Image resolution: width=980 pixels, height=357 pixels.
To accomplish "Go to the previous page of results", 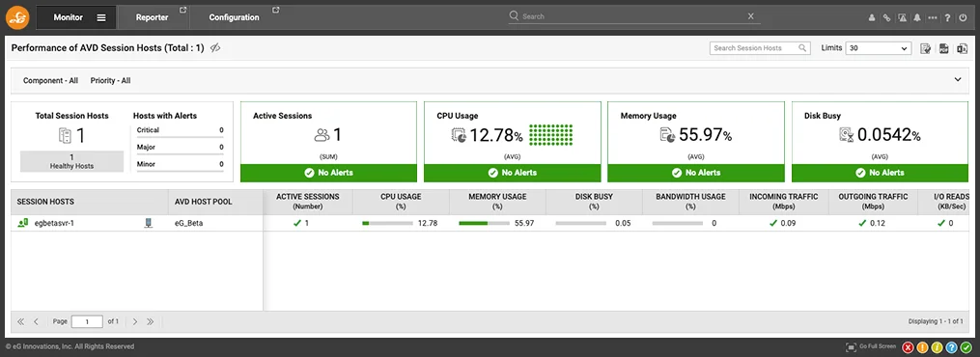I will click(x=37, y=321).
